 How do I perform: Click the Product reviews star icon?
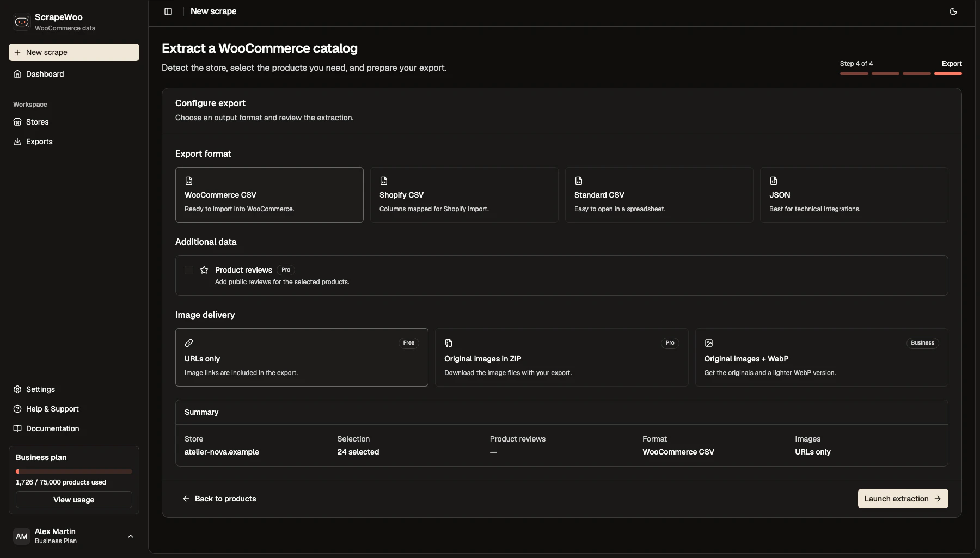tap(204, 270)
